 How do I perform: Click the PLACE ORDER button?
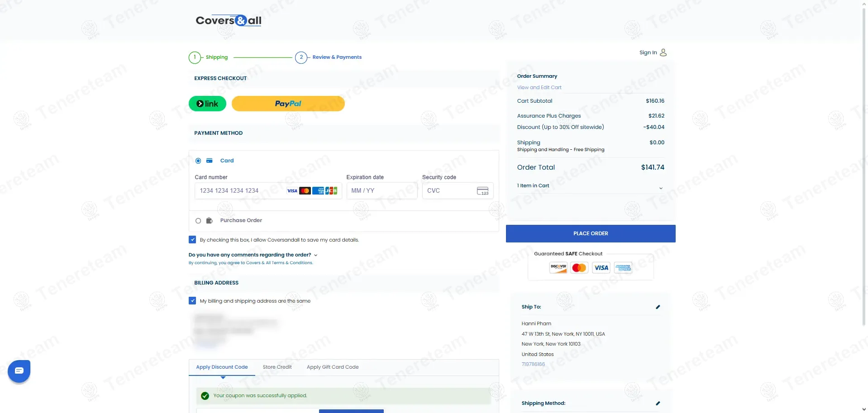[591, 233]
